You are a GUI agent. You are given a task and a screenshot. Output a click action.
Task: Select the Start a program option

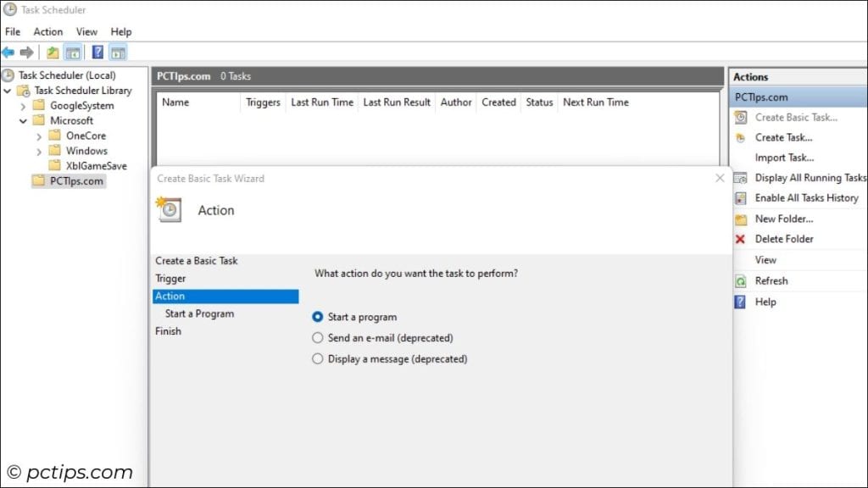click(317, 318)
